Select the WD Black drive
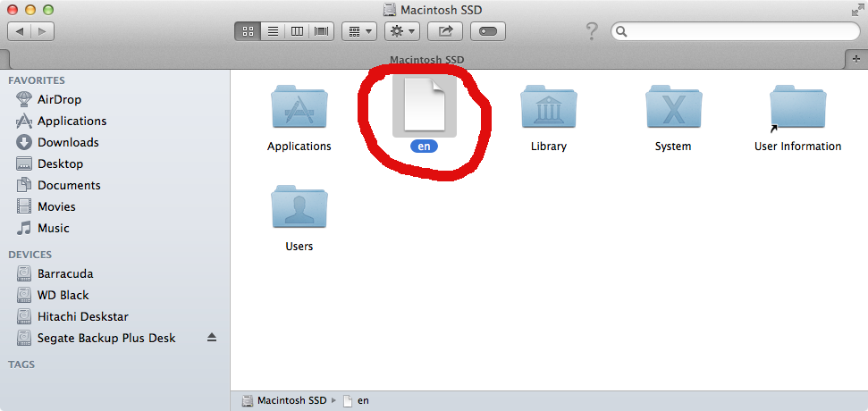868x411 pixels. coord(63,296)
